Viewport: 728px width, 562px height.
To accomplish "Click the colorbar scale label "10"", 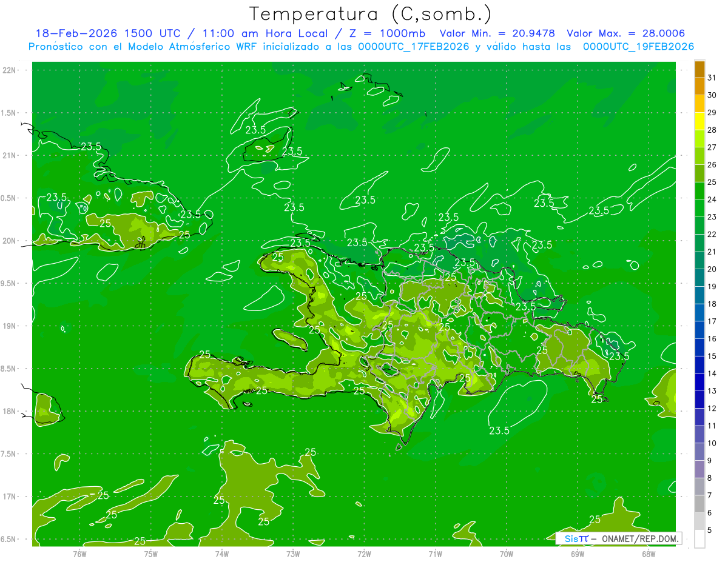I will click(712, 443).
